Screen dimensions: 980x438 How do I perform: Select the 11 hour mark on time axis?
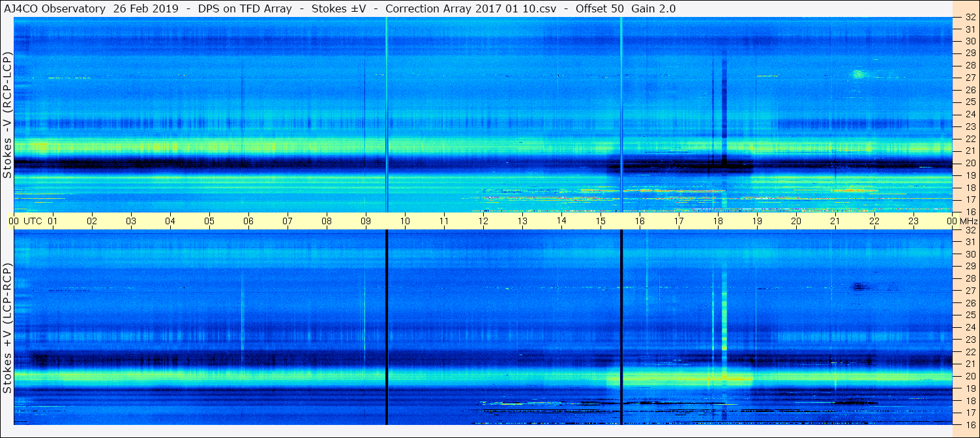(x=444, y=221)
